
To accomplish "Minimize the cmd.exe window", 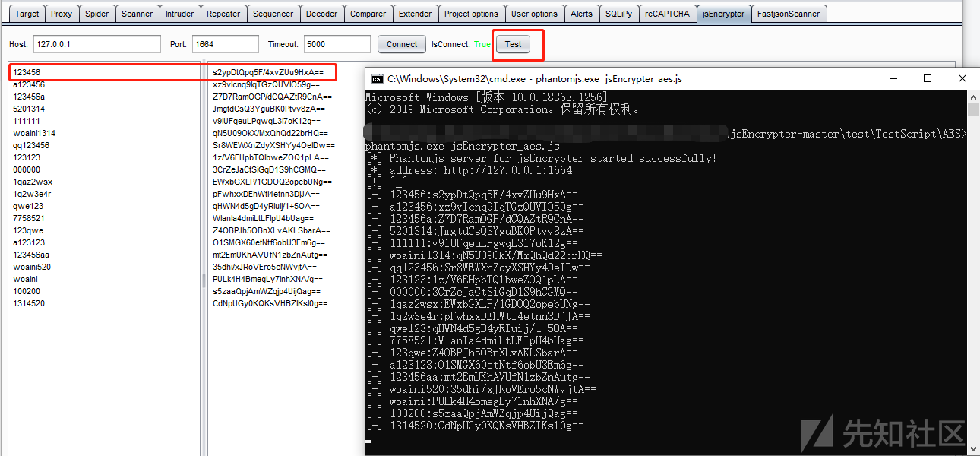I will tap(893, 78).
